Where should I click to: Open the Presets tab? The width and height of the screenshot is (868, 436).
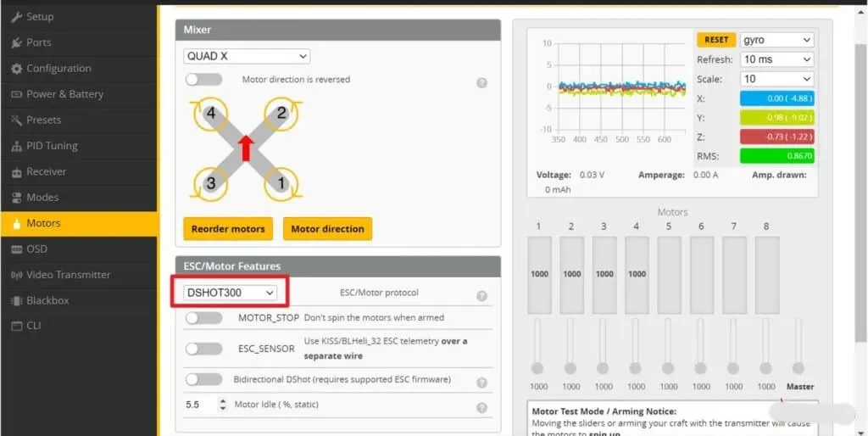point(79,120)
